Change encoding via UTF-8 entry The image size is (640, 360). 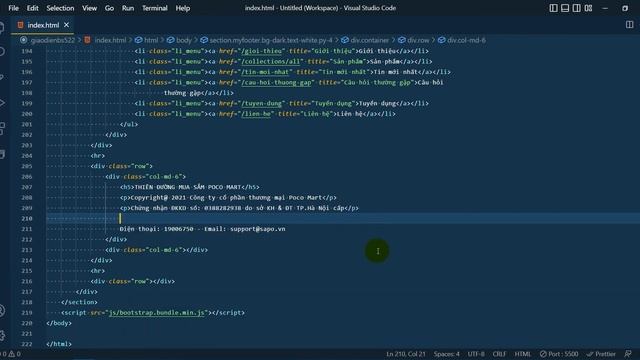pos(476,354)
